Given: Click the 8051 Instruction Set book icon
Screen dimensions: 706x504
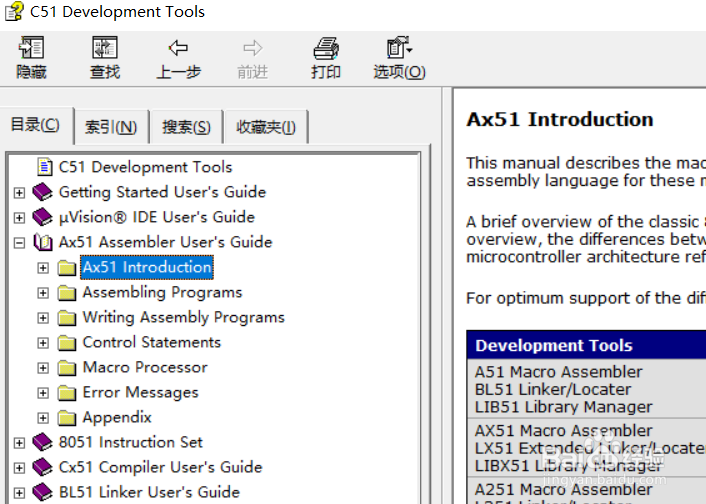Looking at the screenshot, I should (x=42, y=442).
